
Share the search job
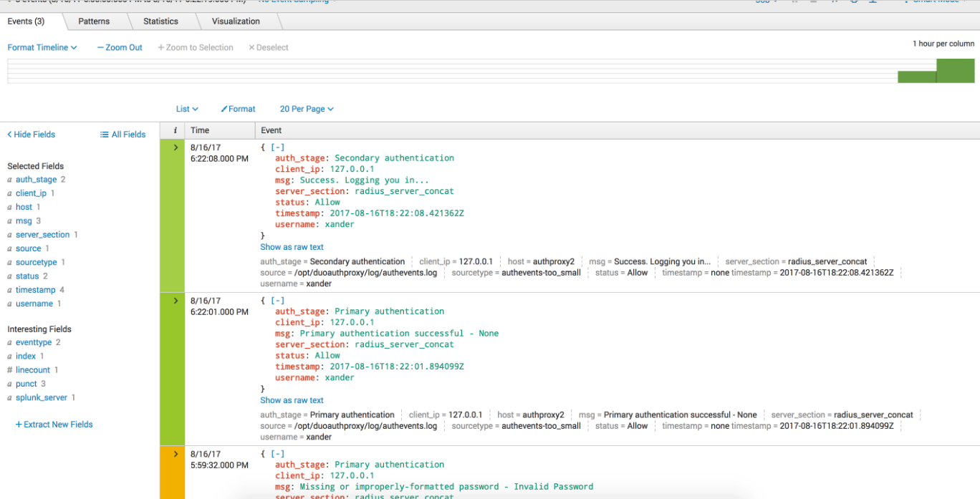833,1
